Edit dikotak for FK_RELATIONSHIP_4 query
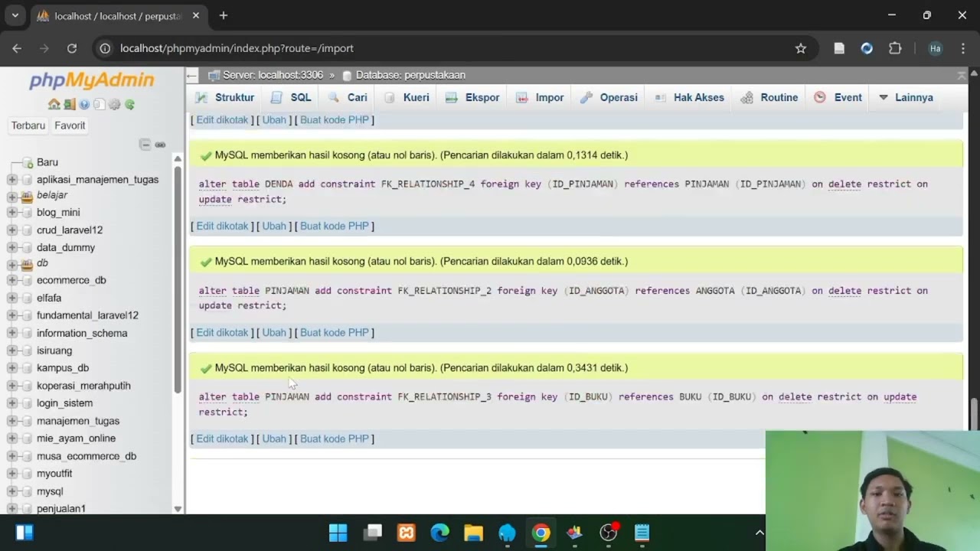The width and height of the screenshot is (980, 551). pyautogui.click(x=222, y=226)
